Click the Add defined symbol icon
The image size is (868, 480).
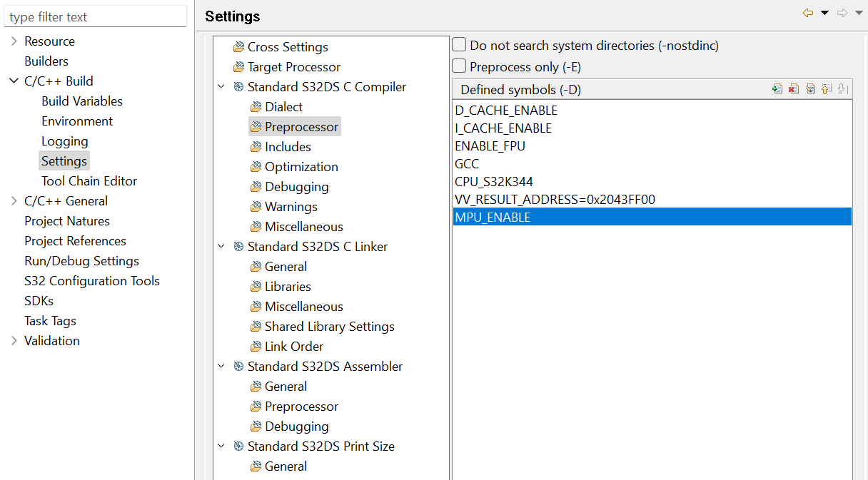777,89
